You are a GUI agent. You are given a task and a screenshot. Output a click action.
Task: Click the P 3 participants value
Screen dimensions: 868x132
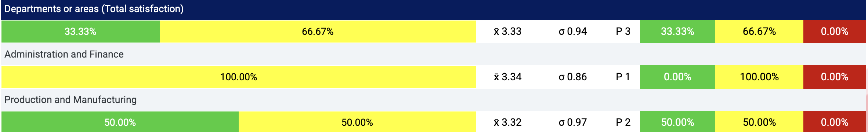[623, 32]
